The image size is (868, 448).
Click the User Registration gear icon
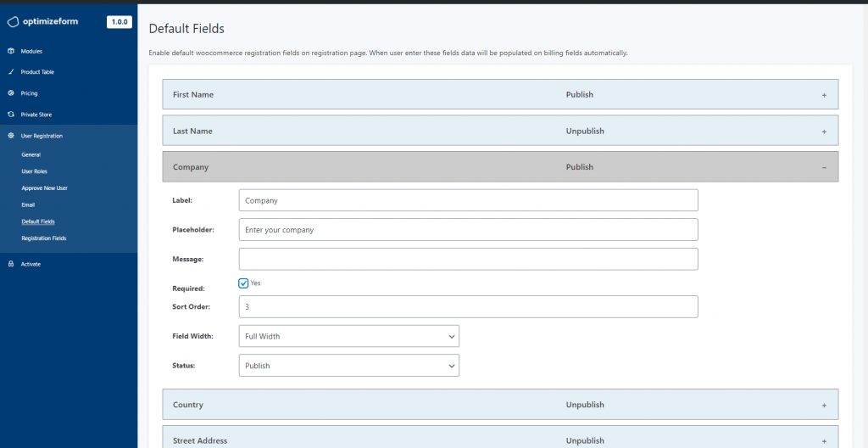click(10, 136)
